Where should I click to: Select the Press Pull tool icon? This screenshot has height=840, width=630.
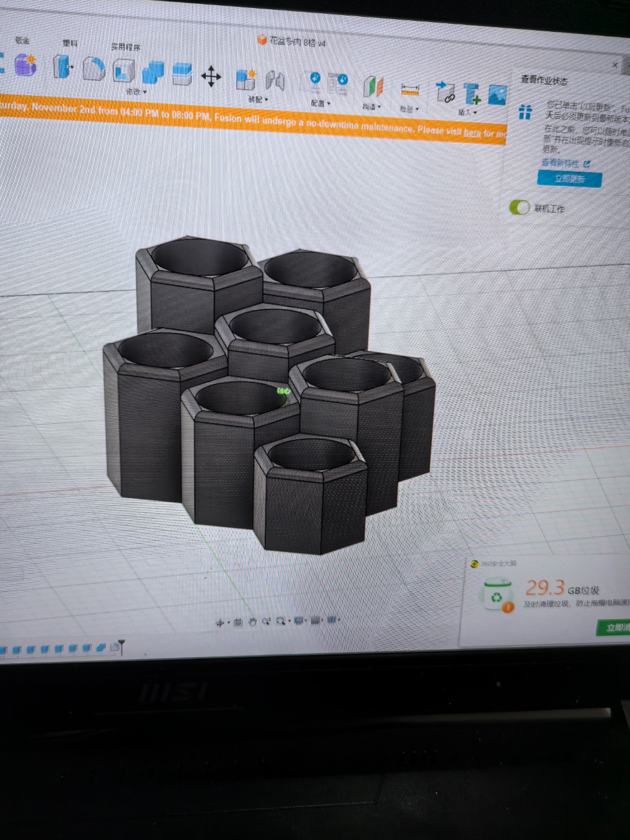coord(63,66)
